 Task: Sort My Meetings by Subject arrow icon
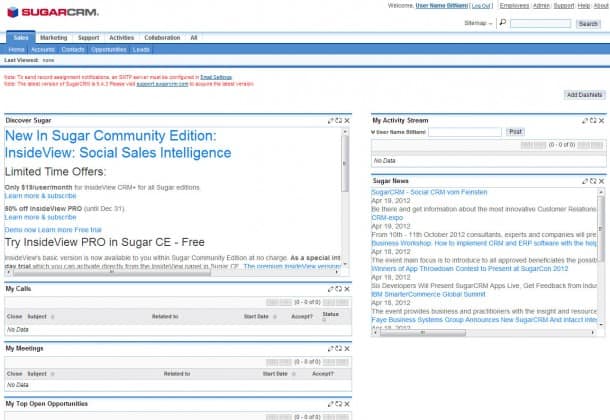[53, 374]
